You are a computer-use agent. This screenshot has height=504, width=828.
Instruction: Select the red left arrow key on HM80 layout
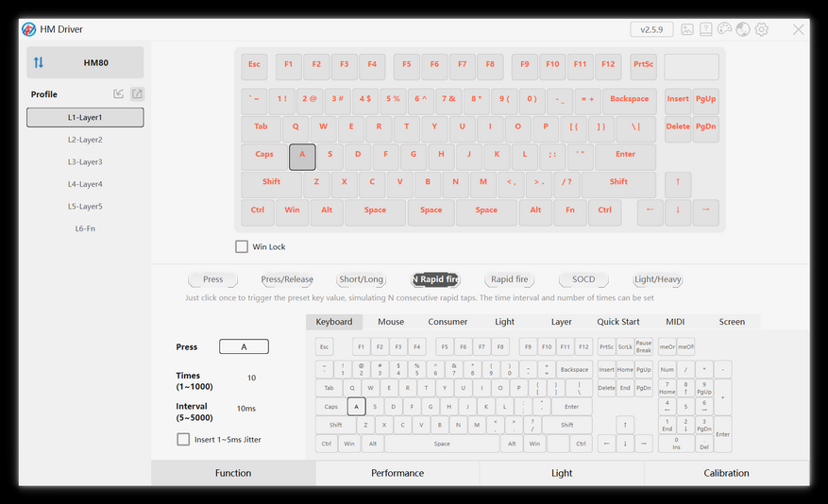click(651, 212)
